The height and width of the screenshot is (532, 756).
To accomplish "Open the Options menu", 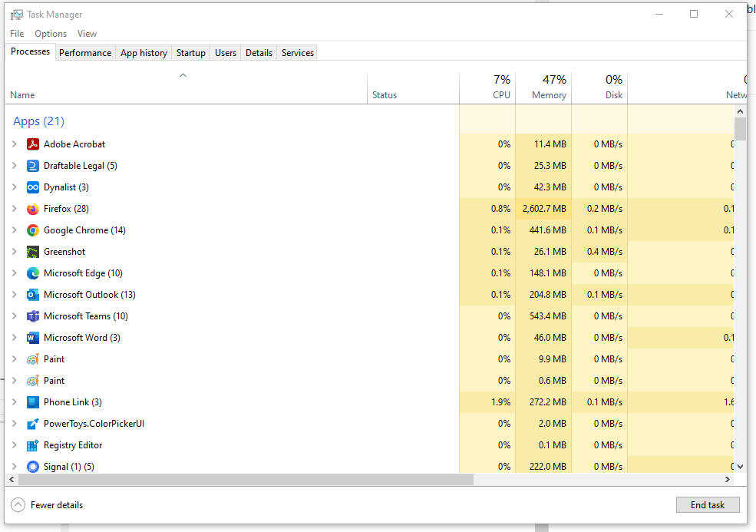I will [51, 34].
